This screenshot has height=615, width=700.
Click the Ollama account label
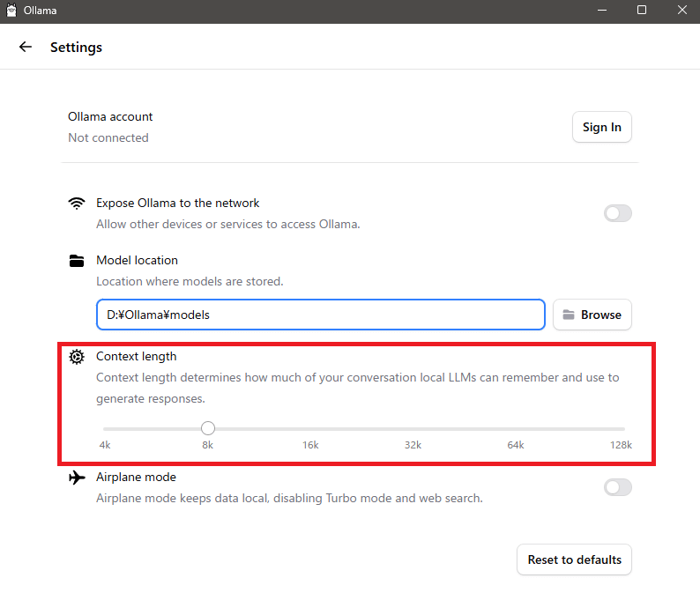click(x=110, y=117)
